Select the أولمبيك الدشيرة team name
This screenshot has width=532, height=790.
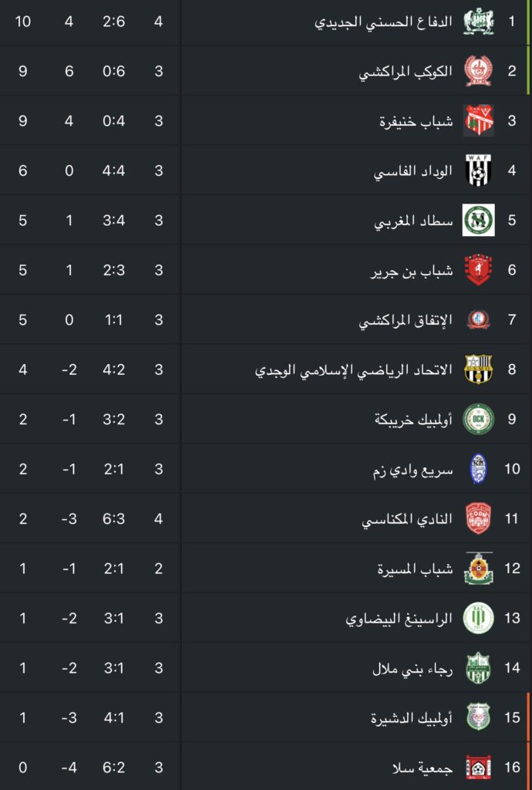(x=411, y=718)
